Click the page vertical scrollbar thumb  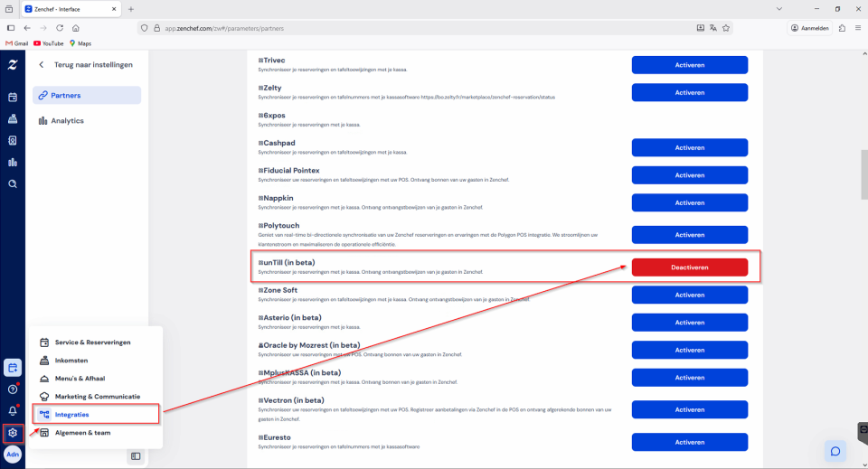(x=864, y=174)
